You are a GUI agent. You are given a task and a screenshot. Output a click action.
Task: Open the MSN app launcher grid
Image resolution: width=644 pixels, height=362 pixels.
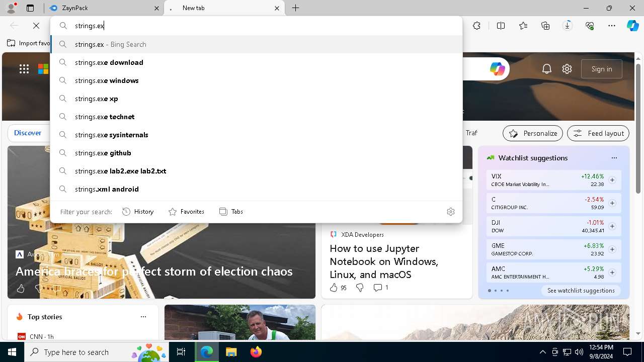click(24, 69)
